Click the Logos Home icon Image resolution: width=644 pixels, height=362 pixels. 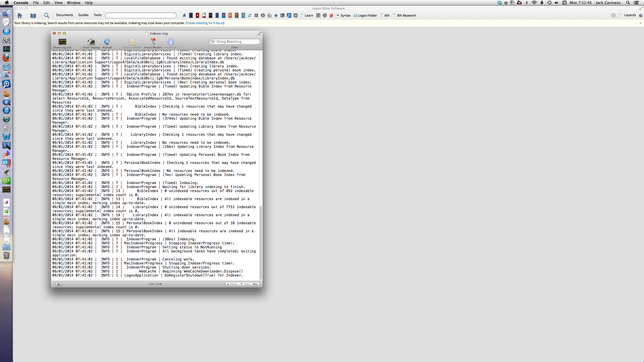click(20, 16)
